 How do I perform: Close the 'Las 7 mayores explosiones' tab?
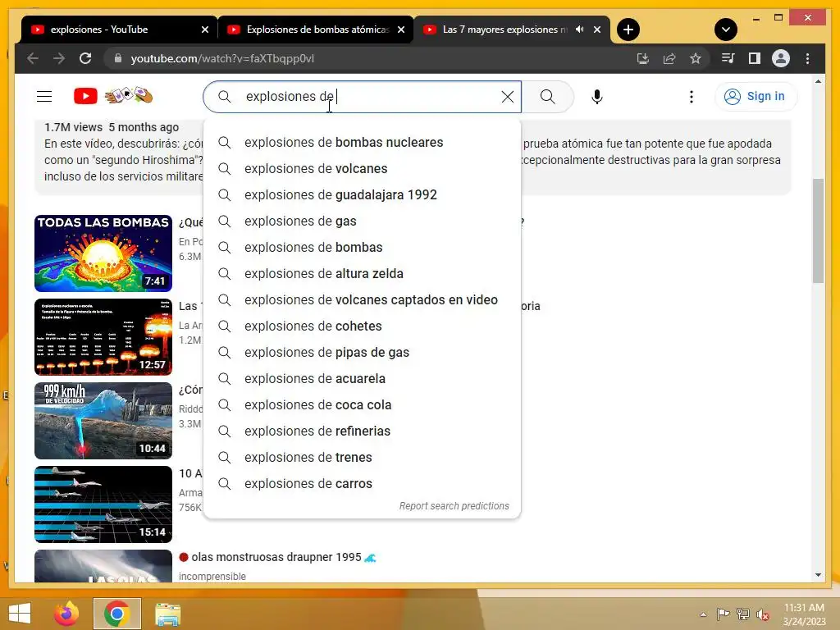tap(597, 30)
